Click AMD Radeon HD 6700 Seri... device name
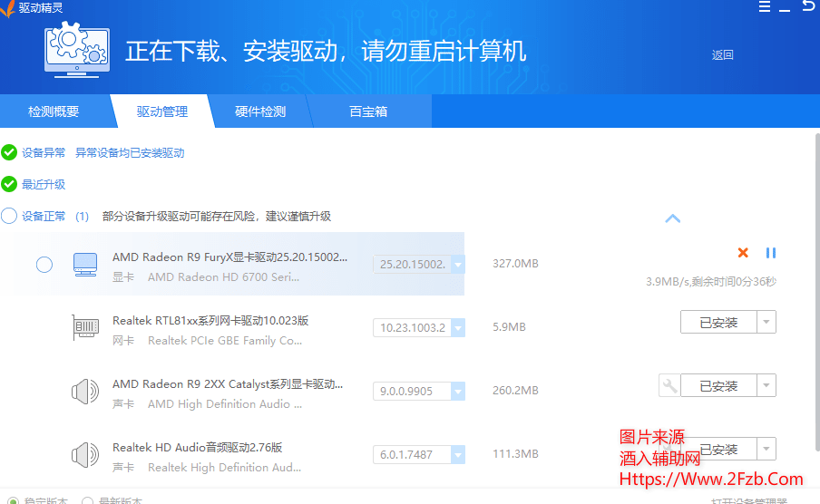The height and width of the screenshot is (504, 820). click(x=223, y=277)
